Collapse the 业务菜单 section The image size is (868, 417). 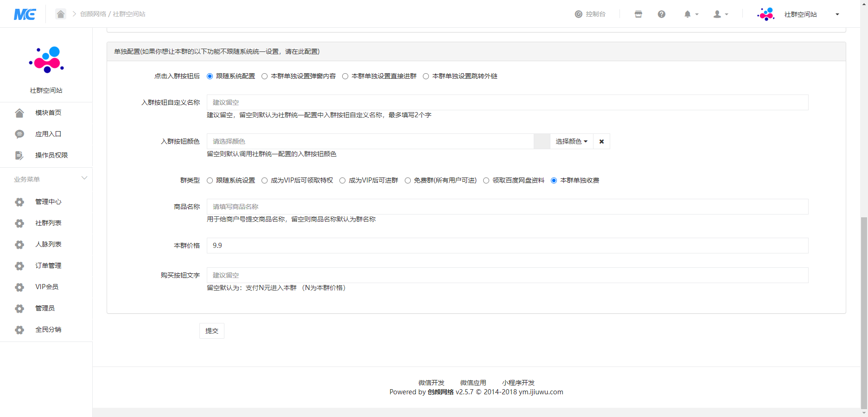coord(84,178)
